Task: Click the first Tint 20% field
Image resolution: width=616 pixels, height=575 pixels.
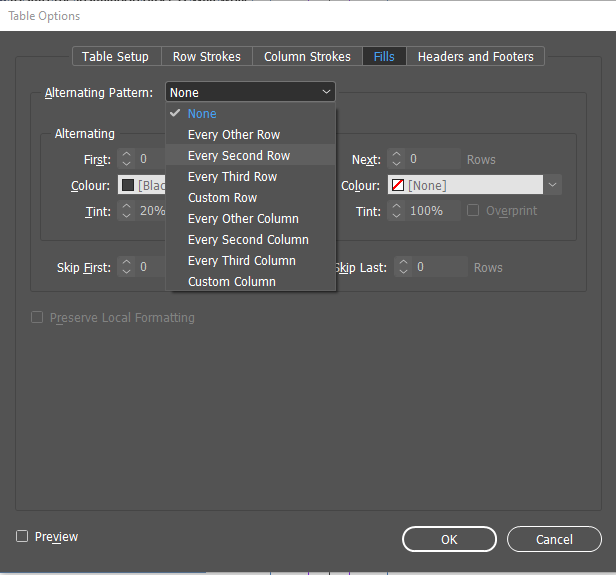Action: tap(151, 211)
